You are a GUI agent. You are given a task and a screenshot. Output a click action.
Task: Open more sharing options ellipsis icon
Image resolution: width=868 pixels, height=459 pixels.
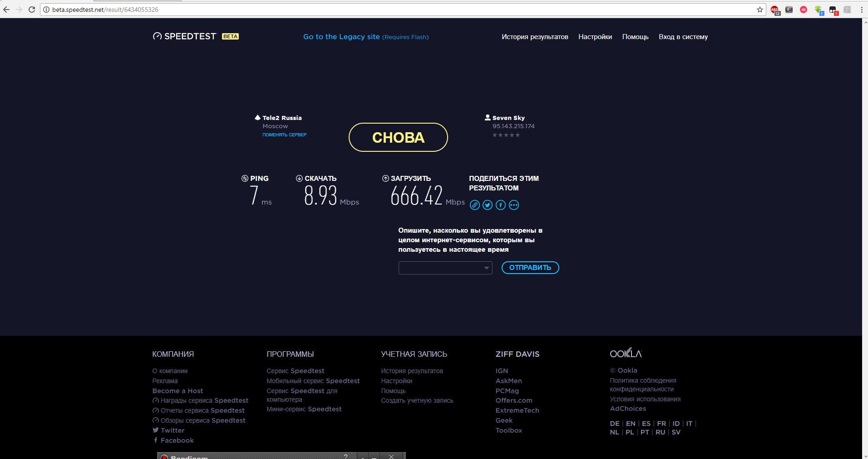click(514, 205)
